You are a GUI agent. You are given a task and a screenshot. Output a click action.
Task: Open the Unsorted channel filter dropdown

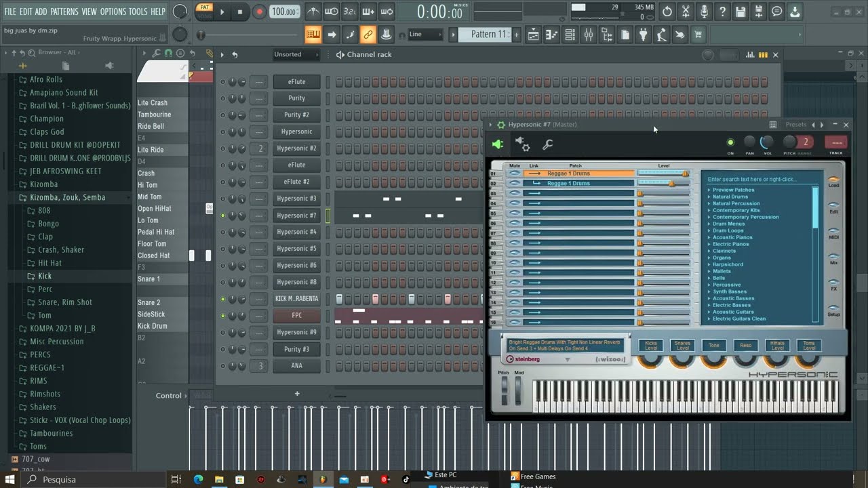tap(296, 54)
